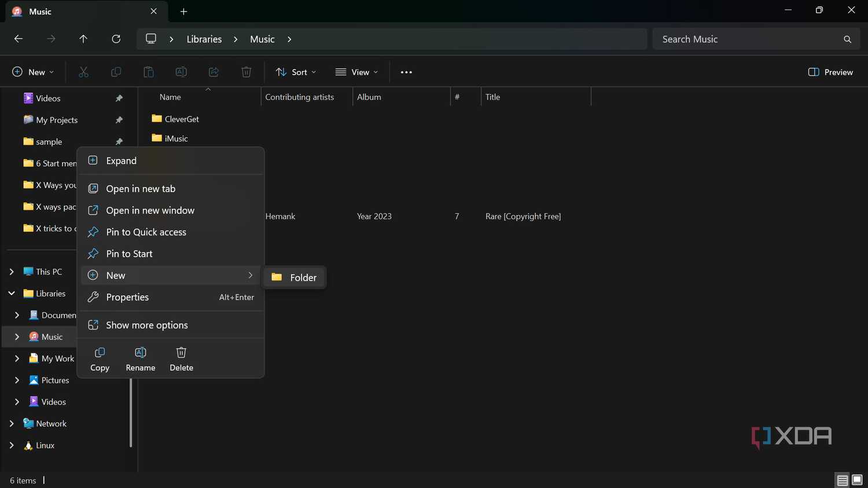Open the New submenu entry
This screenshot has height=488, width=868.
pyautogui.click(x=172, y=275)
